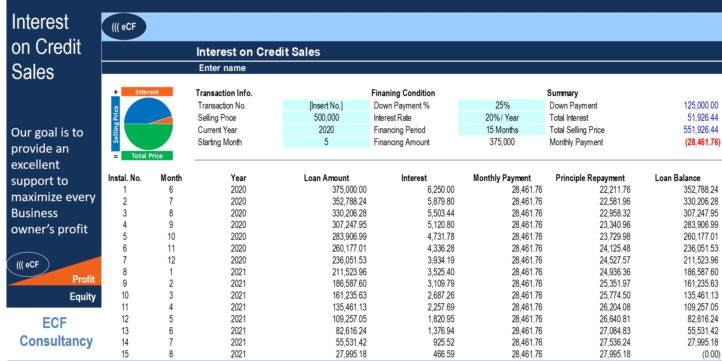Click the green Total Price legend label
The height and width of the screenshot is (361, 722).
pos(147,156)
